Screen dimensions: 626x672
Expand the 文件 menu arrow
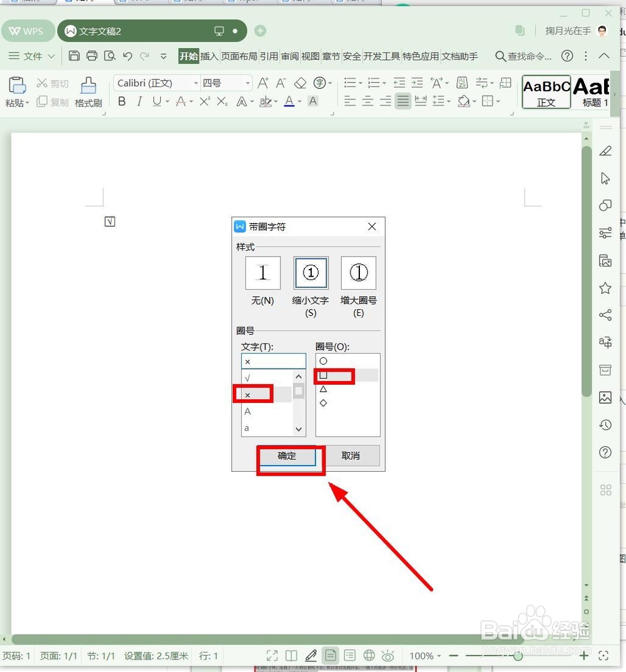click(51, 56)
